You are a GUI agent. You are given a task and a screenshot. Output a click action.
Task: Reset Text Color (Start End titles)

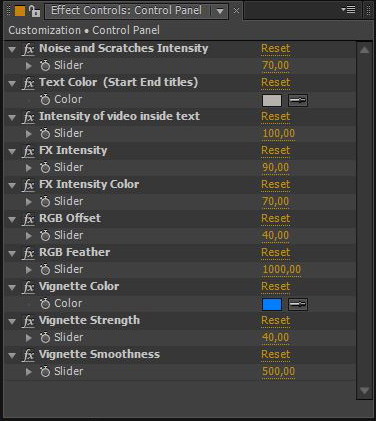276,82
